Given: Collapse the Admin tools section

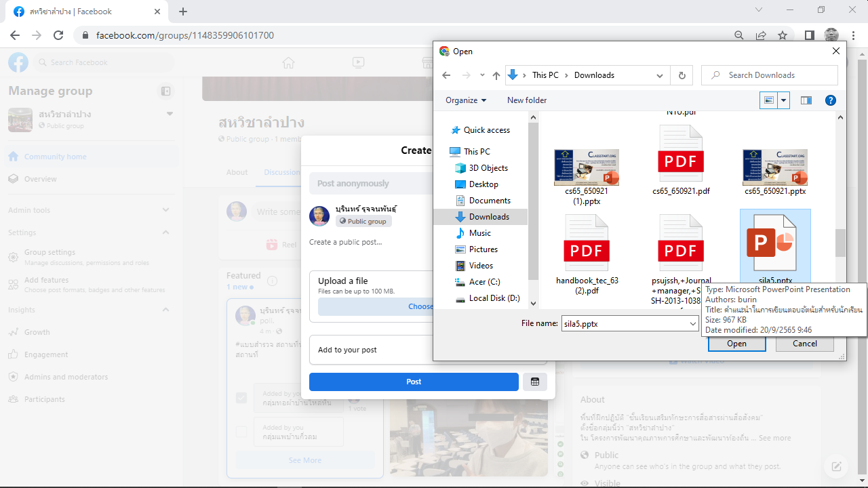Looking at the screenshot, I should point(166,210).
